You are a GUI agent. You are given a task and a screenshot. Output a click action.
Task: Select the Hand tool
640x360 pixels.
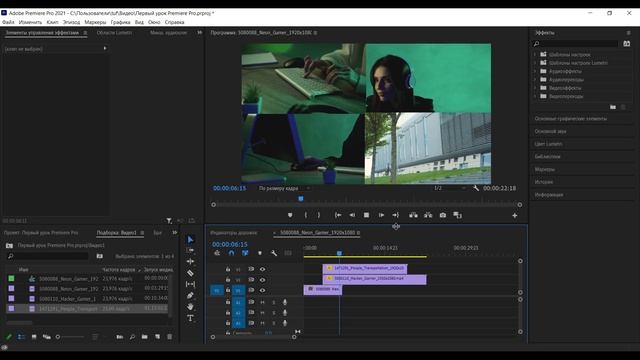(x=190, y=307)
